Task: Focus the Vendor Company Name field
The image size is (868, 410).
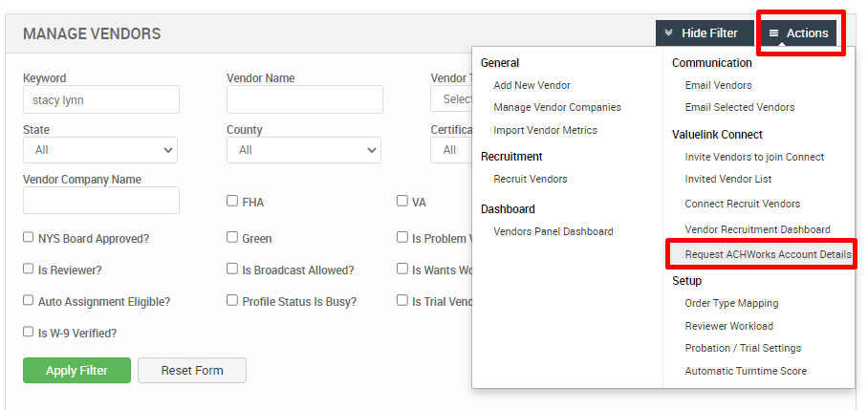Action: tap(100, 200)
